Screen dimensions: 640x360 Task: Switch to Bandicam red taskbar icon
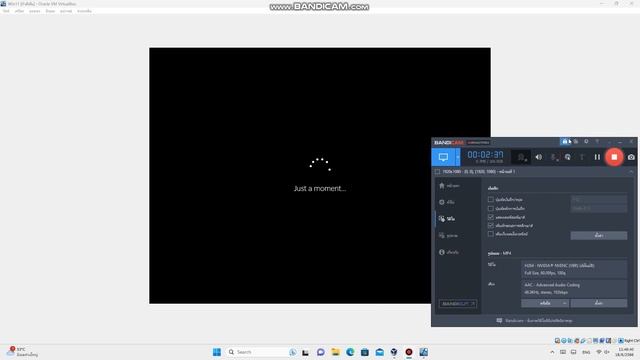coord(409,352)
